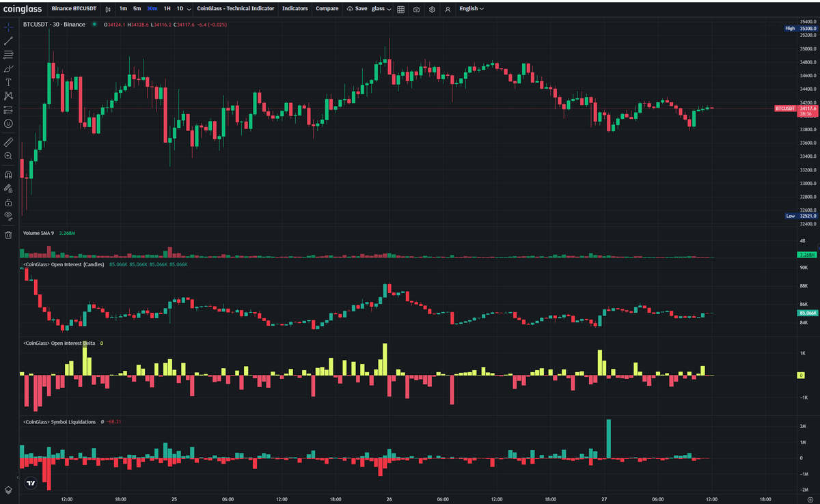Viewport: 820px width, 504px height.
Task: Switch to the 1m timeframe
Action: click(123, 9)
